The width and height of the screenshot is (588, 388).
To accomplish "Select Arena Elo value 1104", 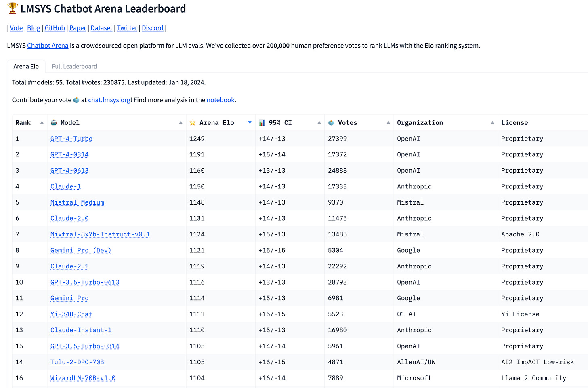I will click(x=197, y=378).
